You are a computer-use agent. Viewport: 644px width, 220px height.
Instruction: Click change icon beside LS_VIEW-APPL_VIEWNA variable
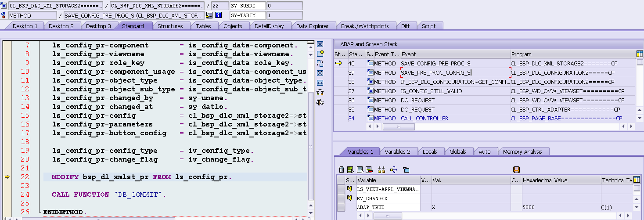click(350, 189)
